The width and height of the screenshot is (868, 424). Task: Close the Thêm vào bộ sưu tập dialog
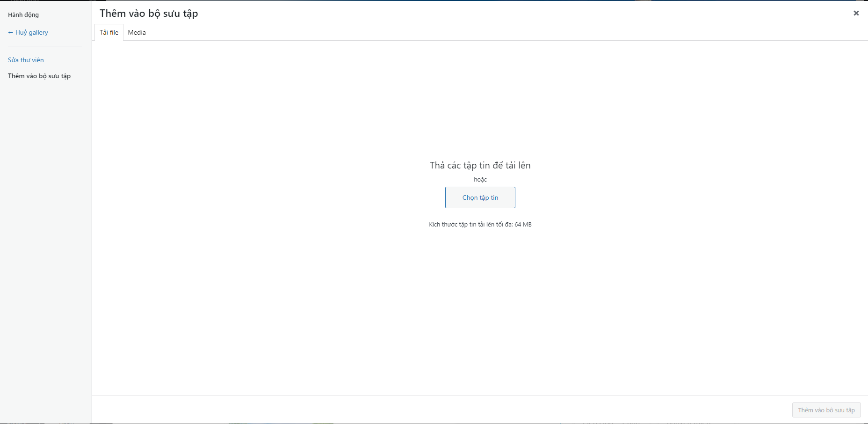pyautogui.click(x=856, y=13)
